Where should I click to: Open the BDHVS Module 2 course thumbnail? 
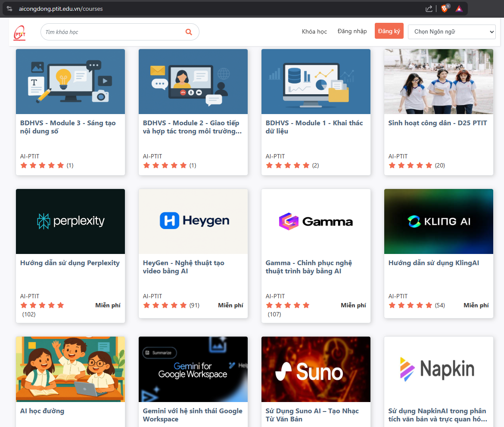point(193,82)
